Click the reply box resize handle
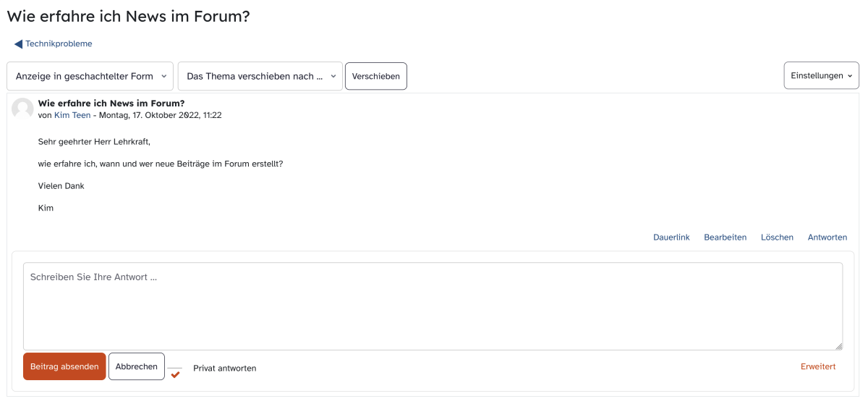 (x=838, y=346)
